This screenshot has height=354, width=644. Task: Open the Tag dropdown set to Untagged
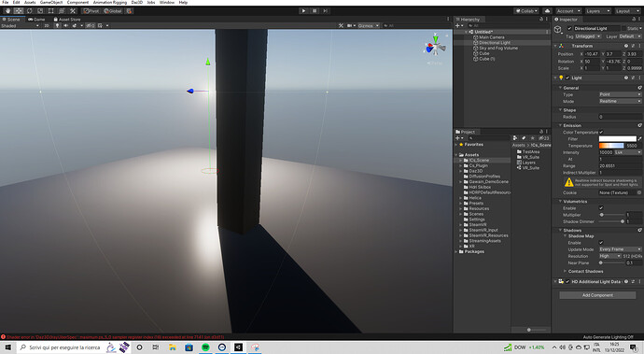588,36
